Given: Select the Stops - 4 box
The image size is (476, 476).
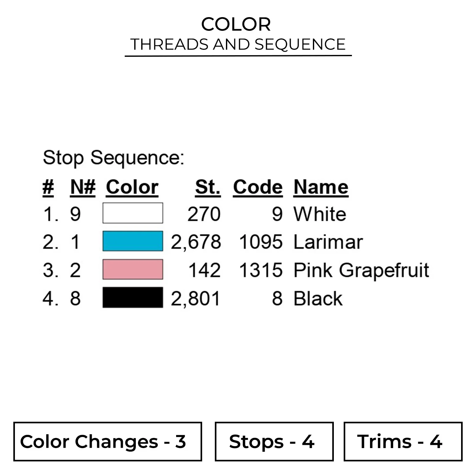Looking at the screenshot, I should pos(274,441).
